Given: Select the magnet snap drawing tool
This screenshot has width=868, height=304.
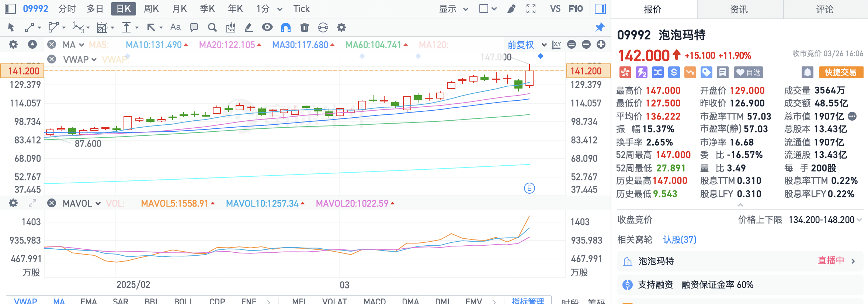Looking at the screenshot, I should click(x=286, y=27).
